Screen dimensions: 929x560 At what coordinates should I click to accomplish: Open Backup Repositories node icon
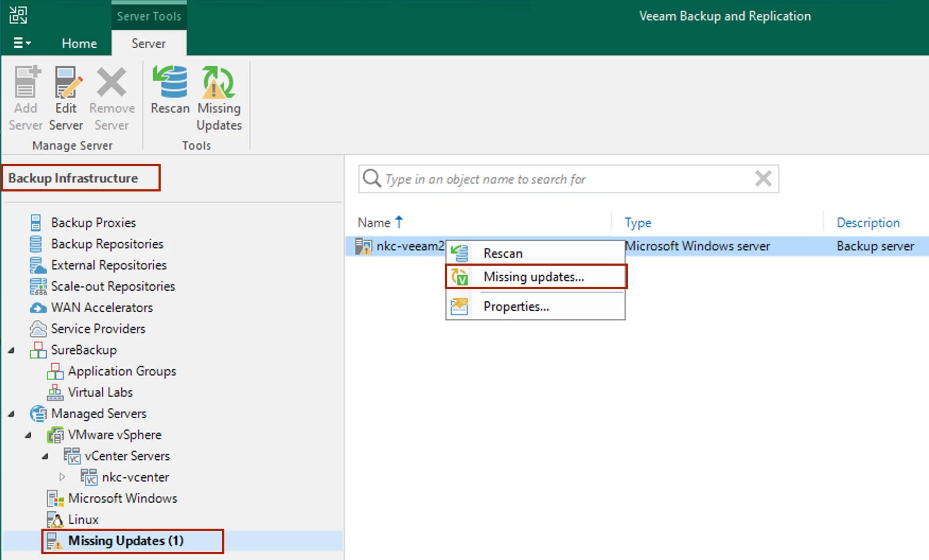(x=36, y=244)
